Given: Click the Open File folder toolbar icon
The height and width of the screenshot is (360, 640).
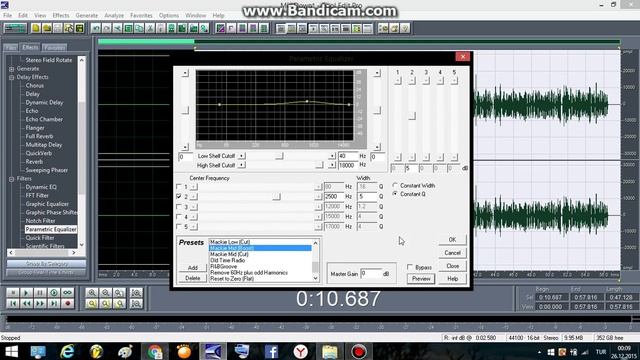Looking at the screenshot, I should coord(47,28).
